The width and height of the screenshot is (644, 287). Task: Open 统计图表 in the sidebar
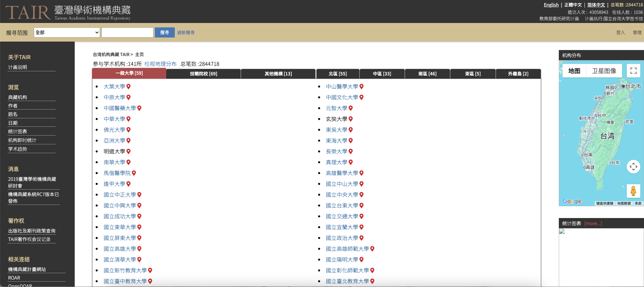18,131
